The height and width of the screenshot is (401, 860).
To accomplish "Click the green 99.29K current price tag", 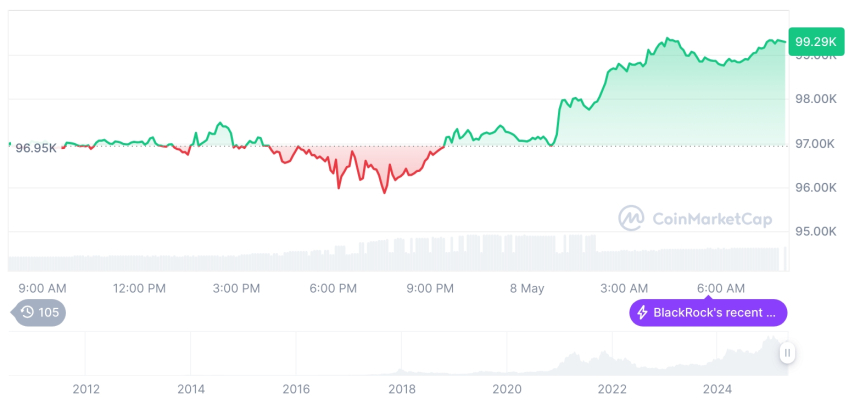I will 813,42.
